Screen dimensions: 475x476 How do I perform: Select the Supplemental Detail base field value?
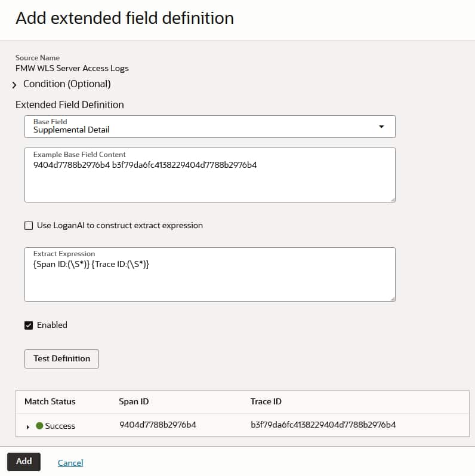click(72, 130)
